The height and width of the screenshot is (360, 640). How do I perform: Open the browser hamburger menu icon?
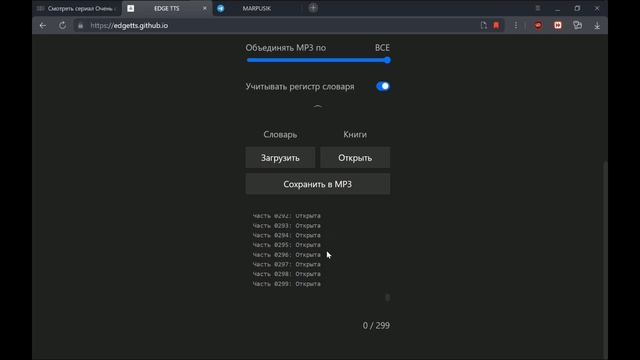[538, 8]
